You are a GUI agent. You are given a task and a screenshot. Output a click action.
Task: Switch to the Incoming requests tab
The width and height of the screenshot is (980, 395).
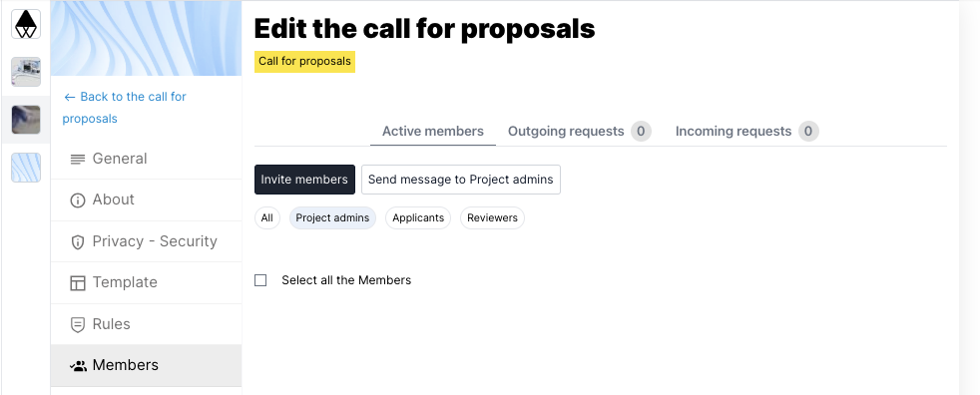pyautogui.click(x=746, y=132)
